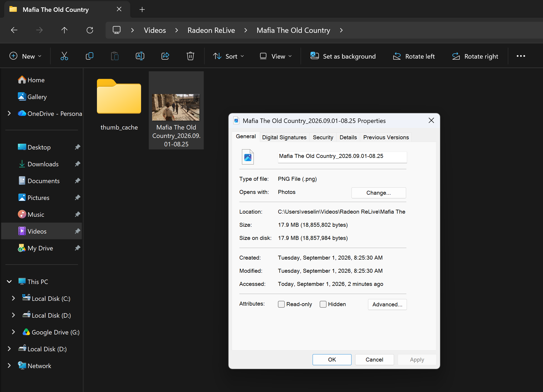Open Desktop quick access folder
The image size is (543, 392).
click(34, 147)
